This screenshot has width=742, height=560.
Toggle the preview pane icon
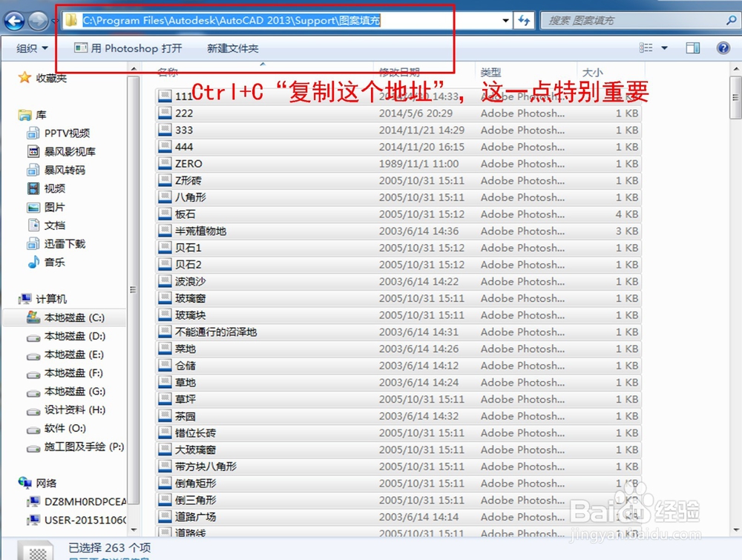(693, 47)
